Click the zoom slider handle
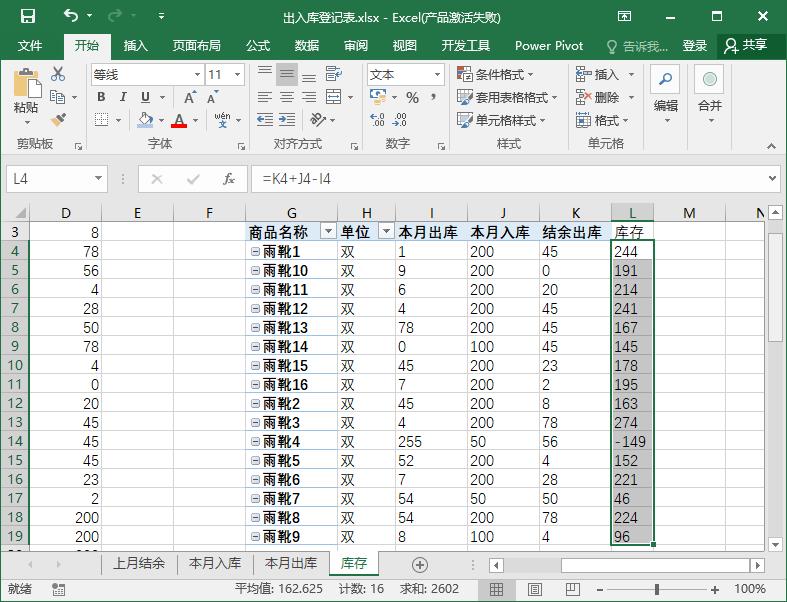Screen dimensions: 787x602 657,589
